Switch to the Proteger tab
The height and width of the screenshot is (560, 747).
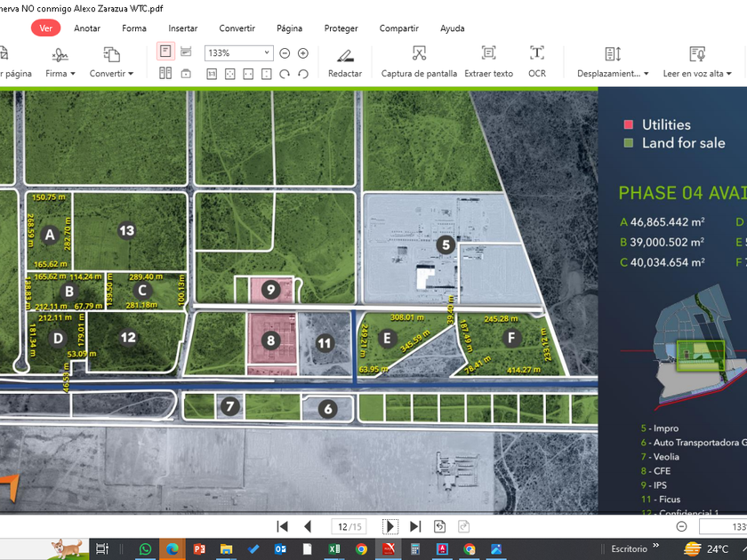coord(341,28)
